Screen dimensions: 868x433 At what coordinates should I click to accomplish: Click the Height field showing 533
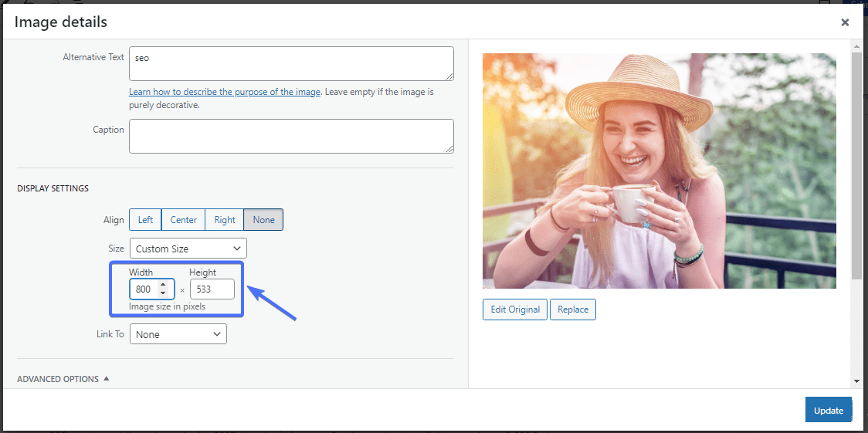click(x=212, y=289)
